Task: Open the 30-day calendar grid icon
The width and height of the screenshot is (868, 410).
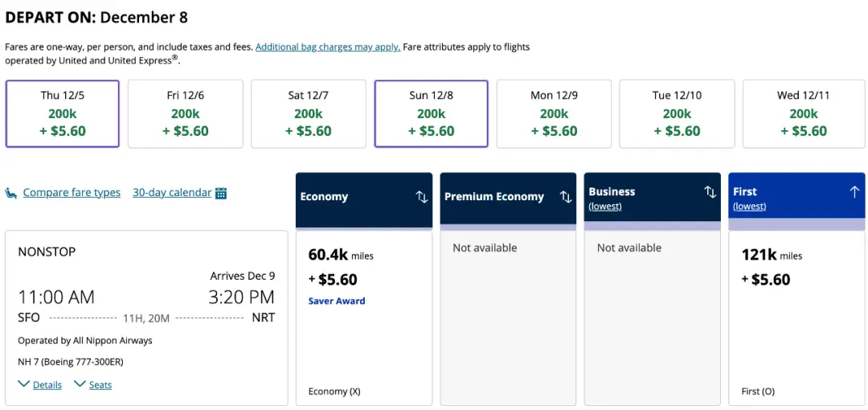Action: tap(221, 193)
